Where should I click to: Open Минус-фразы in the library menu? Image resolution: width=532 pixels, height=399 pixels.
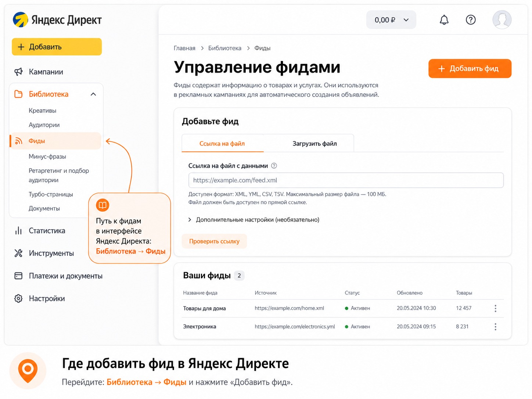pyautogui.click(x=47, y=157)
